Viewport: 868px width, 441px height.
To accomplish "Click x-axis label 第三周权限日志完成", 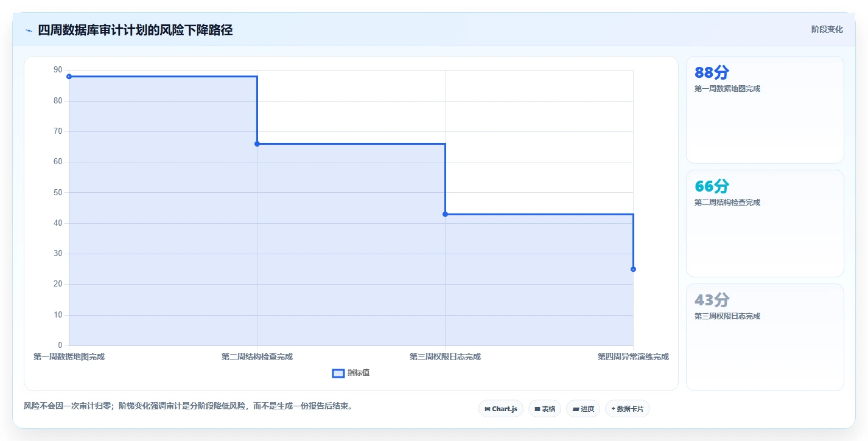I will [x=445, y=356].
